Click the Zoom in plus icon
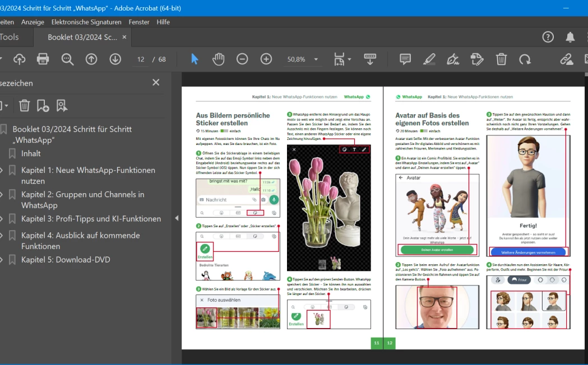The width and height of the screenshot is (588, 365). click(x=266, y=59)
